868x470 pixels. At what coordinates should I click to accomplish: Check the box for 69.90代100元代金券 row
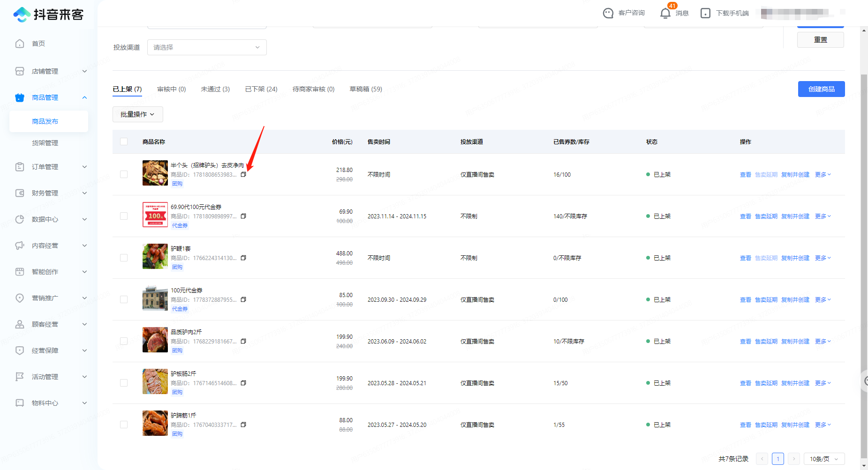tap(124, 216)
